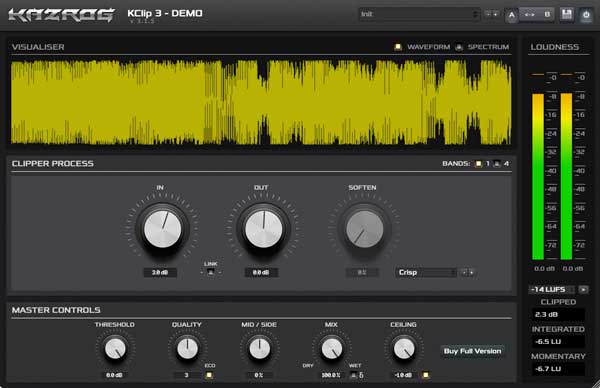The width and height of the screenshot is (600, 388).
Task: Toggle the LINK button between In and Out
Action: 210,272
